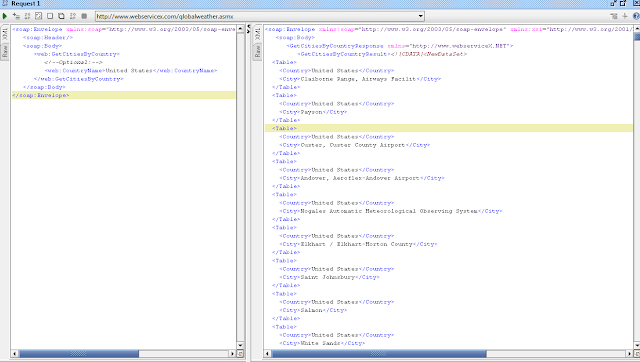Click the clone request icon
The width and height of the screenshot is (640, 362).
61,16
